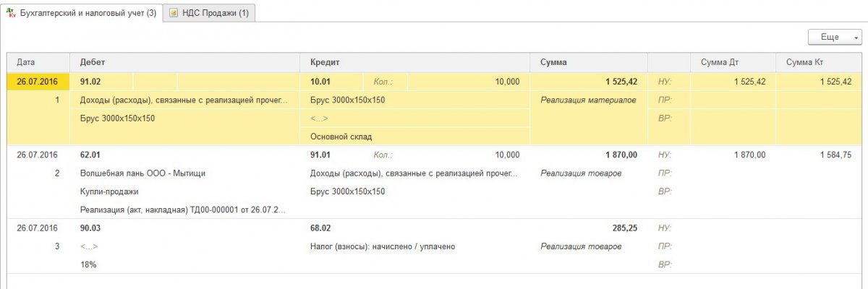Select Бухгалтерский и налоговый учет (3) tab

tap(81, 13)
